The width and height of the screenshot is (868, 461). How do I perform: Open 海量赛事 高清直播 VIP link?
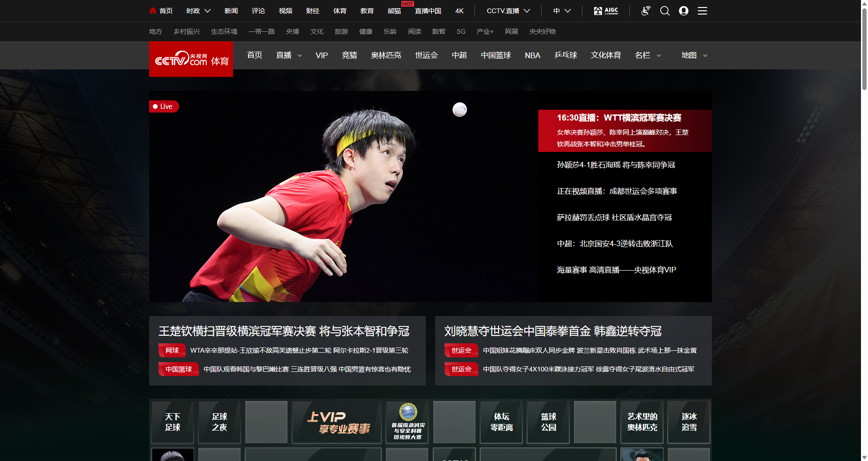click(617, 270)
